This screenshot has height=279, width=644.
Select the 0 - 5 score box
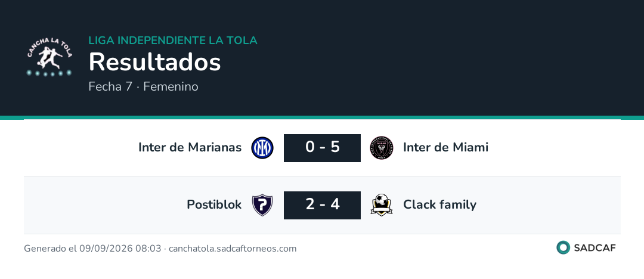323,148
